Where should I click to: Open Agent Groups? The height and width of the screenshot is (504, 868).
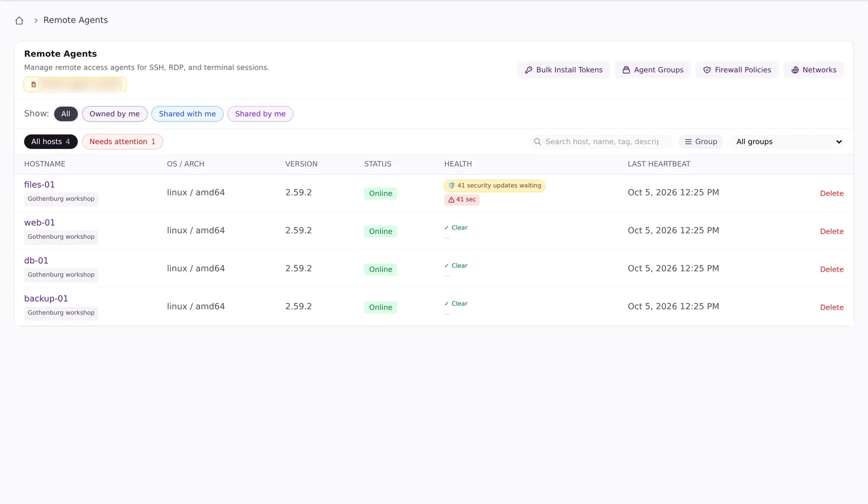point(653,70)
